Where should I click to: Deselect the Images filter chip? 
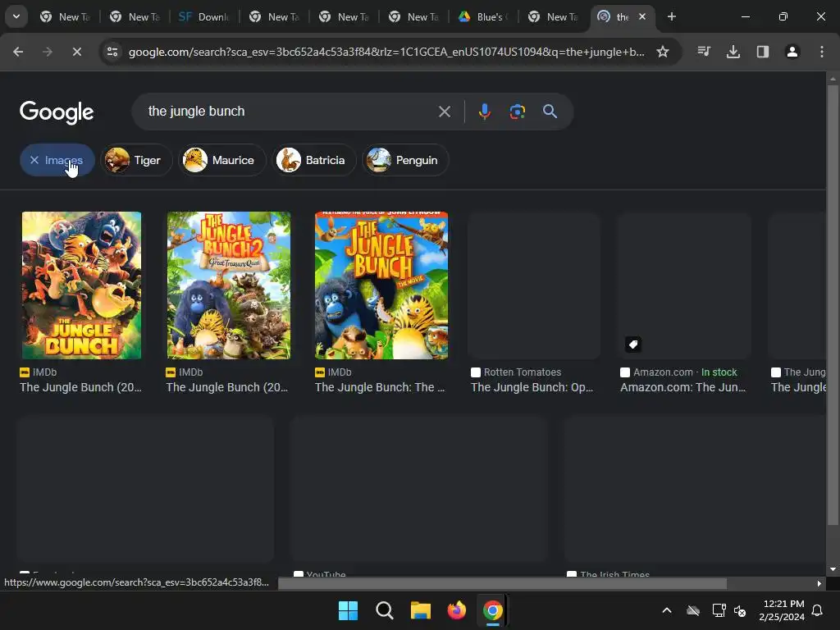coord(57,160)
